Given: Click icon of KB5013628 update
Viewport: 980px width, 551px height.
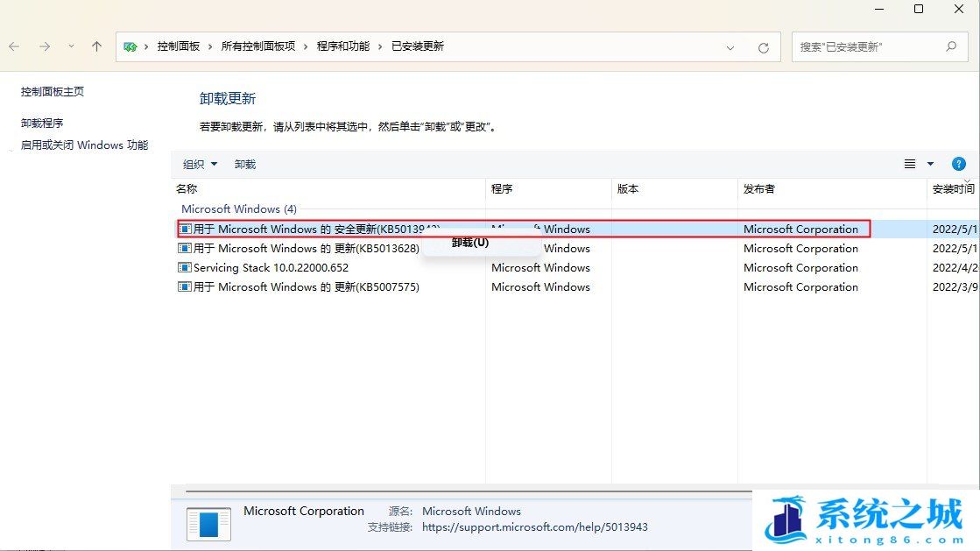Looking at the screenshot, I should [x=185, y=248].
